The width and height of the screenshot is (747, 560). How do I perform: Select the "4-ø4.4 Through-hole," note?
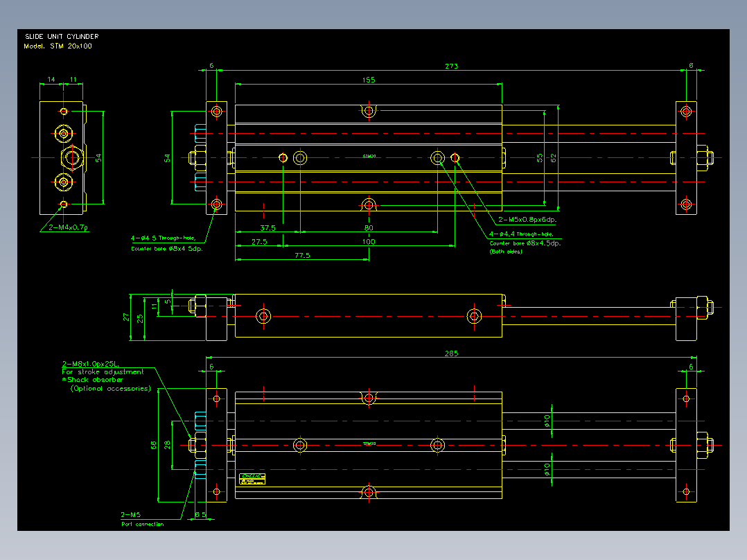[x=521, y=234]
